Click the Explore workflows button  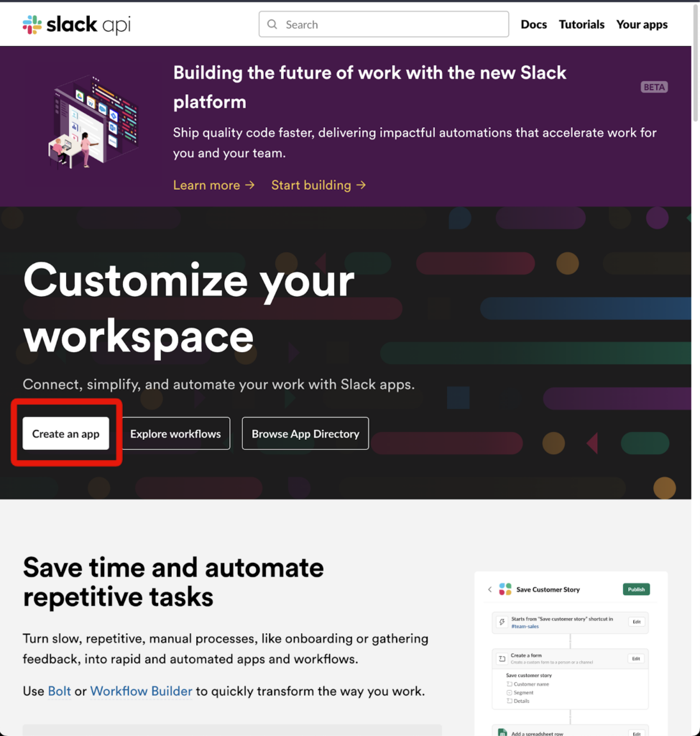(175, 433)
